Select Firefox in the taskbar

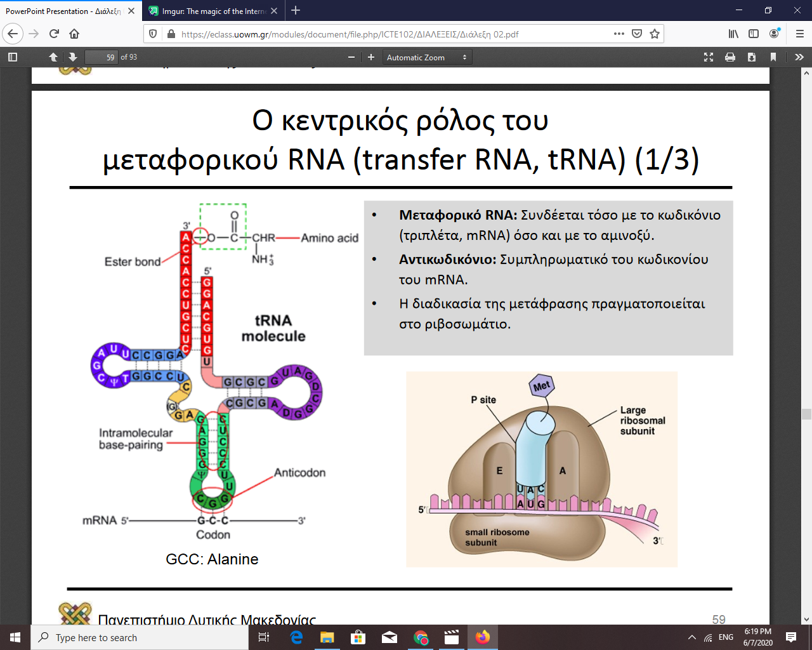(x=483, y=637)
